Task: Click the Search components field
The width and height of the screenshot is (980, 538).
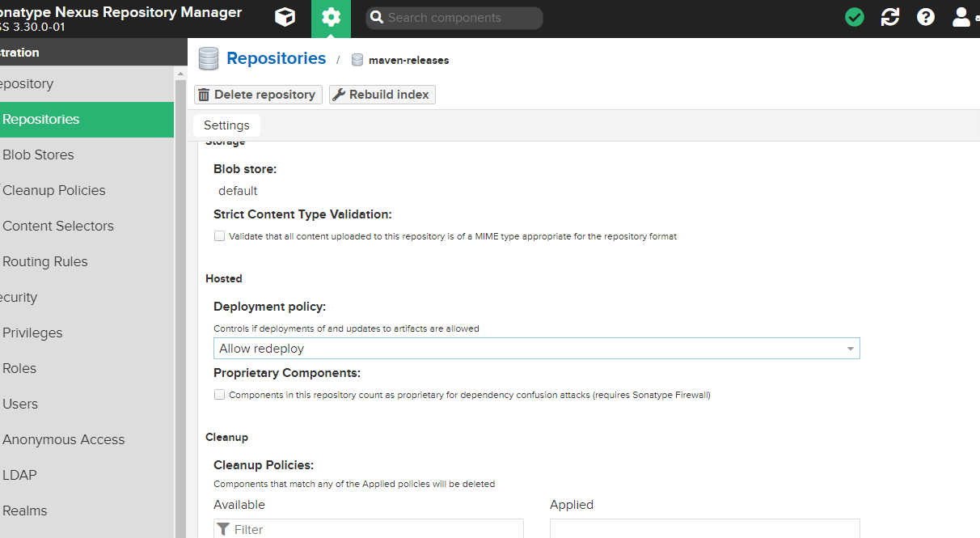Action: coord(461,18)
